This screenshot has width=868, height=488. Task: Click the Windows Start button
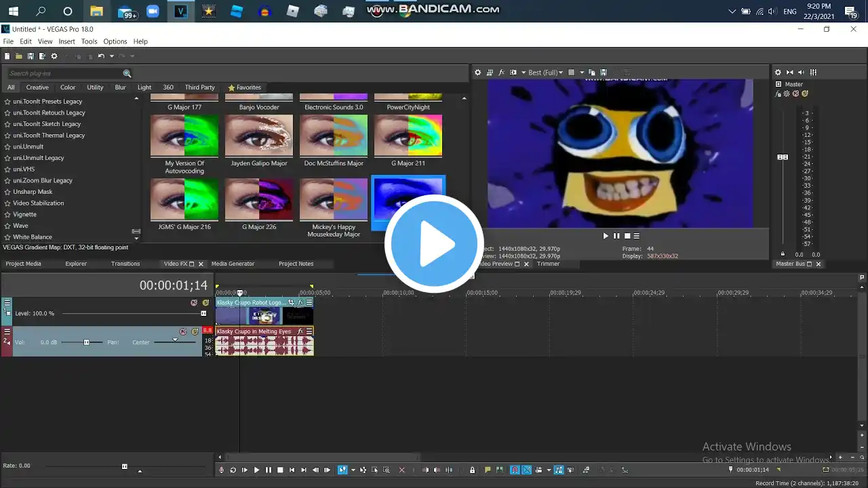[13, 12]
